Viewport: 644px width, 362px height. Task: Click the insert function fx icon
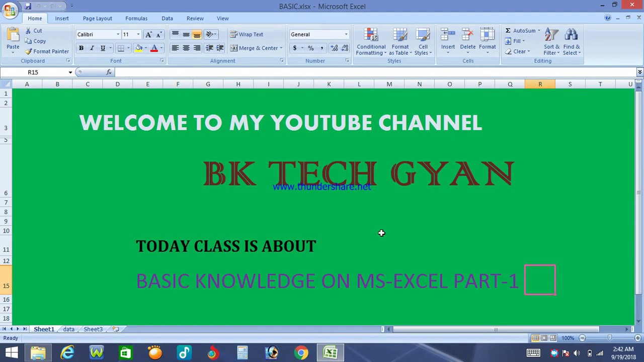(x=109, y=72)
